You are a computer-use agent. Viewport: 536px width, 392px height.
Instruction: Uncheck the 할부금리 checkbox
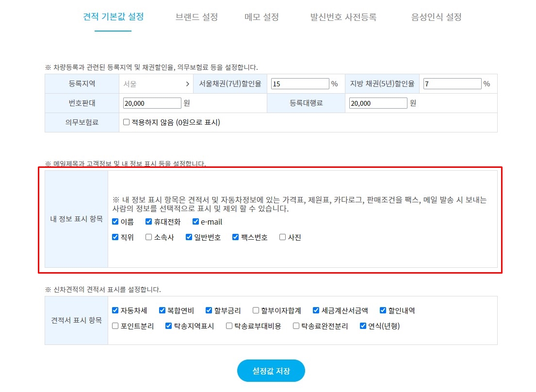pyautogui.click(x=209, y=310)
